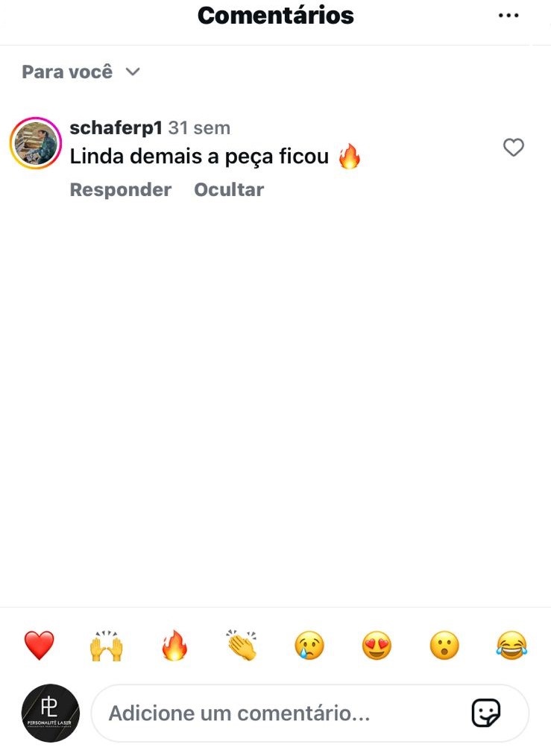The width and height of the screenshot is (551, 756).
Task: Insert the surprised face emoji
Action: 444,645
